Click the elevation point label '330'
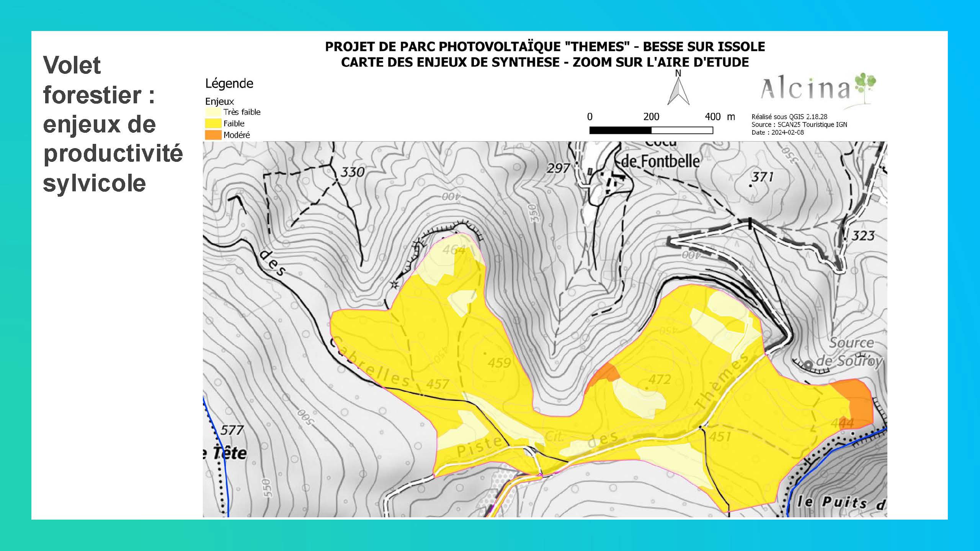 352,172
